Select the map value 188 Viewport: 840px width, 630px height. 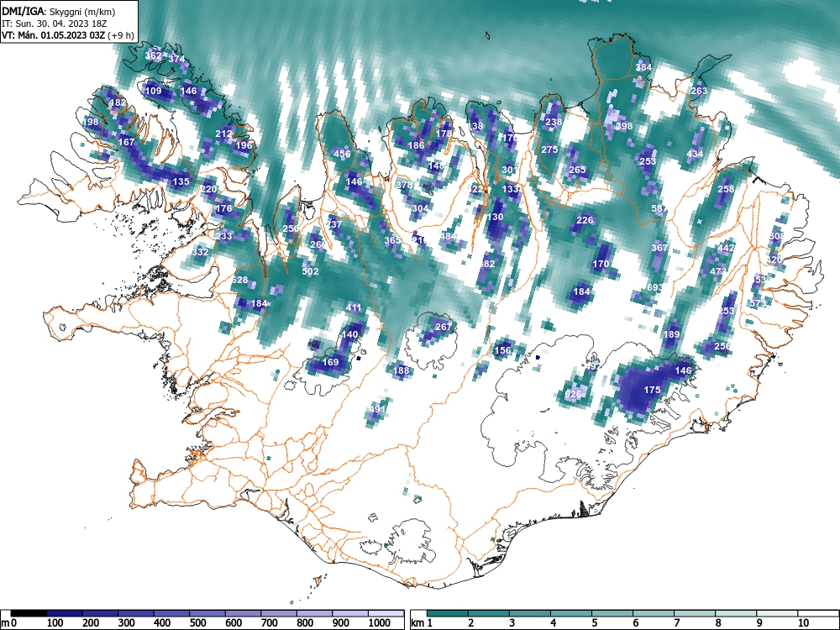point(402,370)
